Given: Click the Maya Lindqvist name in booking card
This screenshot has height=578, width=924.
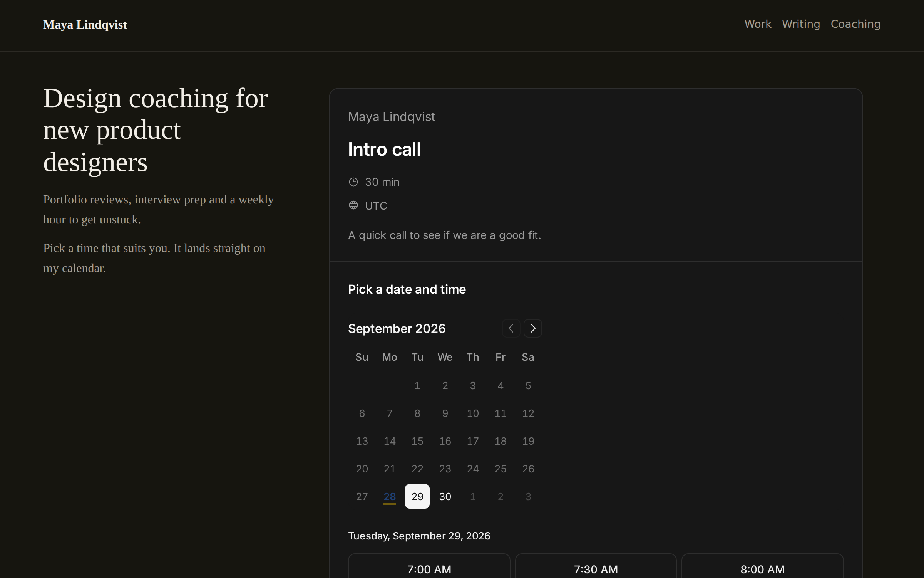Looking at the screenshot, I should (392, 117).
